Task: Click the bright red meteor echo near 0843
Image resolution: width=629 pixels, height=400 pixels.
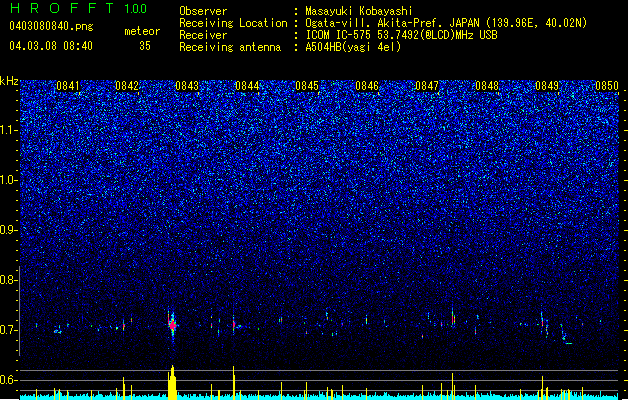Action: 172,325
